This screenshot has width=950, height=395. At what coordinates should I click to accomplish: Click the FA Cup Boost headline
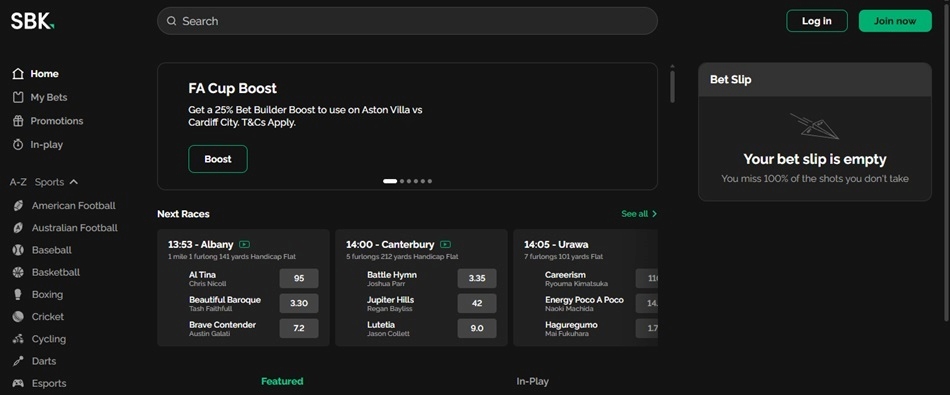(x=233, y=88)
